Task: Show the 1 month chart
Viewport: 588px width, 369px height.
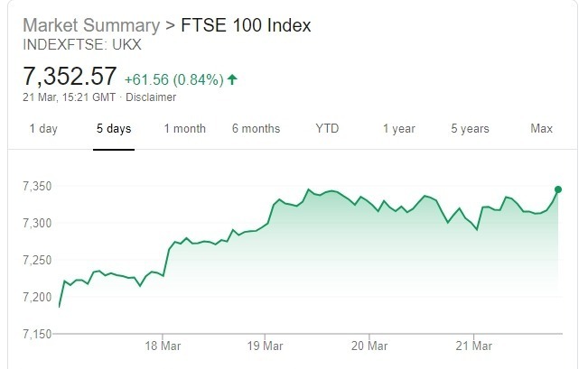Action: [x=185, y=129]
